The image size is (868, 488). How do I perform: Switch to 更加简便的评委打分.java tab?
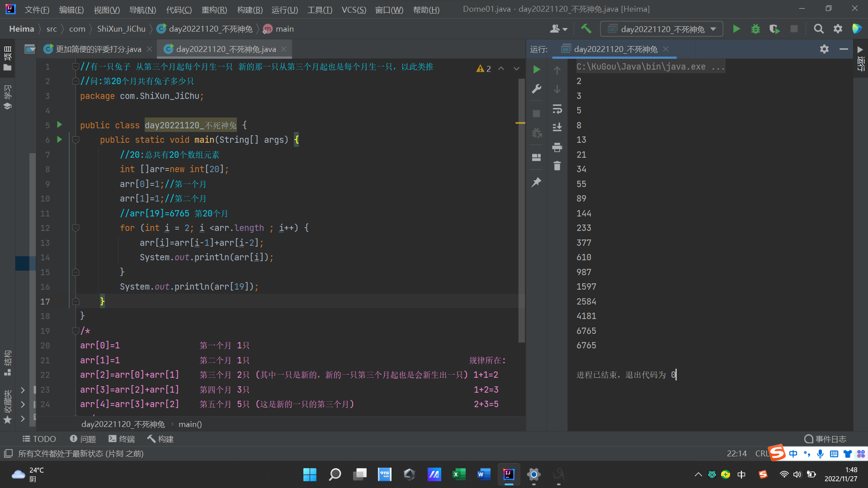point(98,49)
